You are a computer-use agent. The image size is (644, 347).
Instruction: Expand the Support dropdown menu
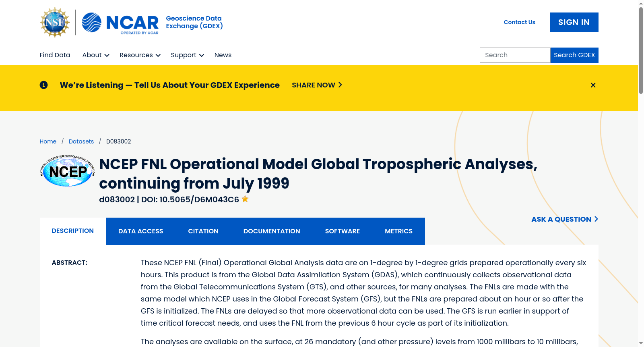tap(187, 55)
